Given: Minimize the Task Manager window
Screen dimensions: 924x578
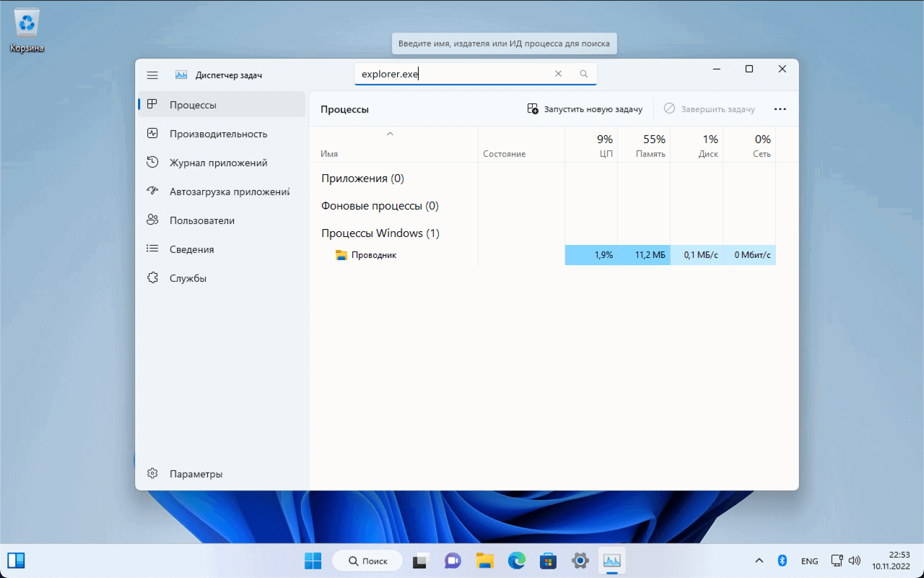Looking at the screenshot, I should click(717, 69).
